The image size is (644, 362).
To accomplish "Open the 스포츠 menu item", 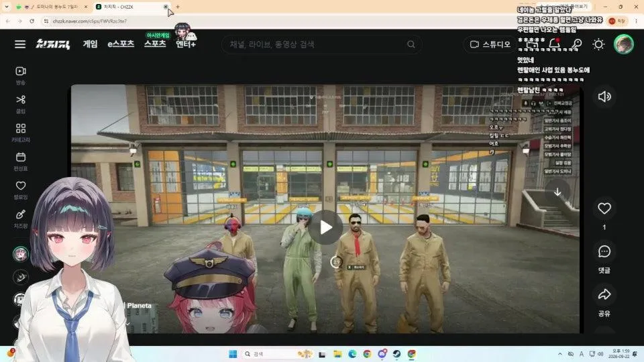I will coord(155,44).
